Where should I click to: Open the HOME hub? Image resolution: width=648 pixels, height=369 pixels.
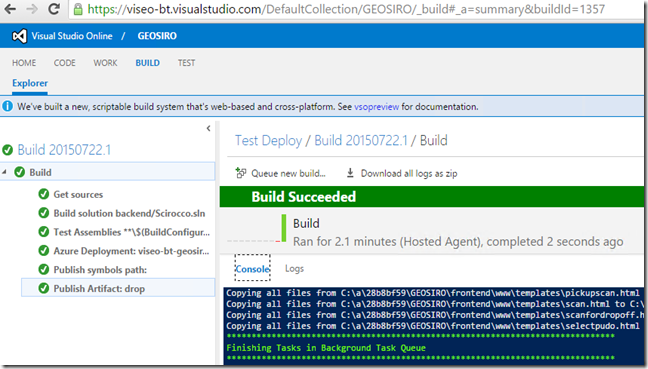[x=24, y=63]
